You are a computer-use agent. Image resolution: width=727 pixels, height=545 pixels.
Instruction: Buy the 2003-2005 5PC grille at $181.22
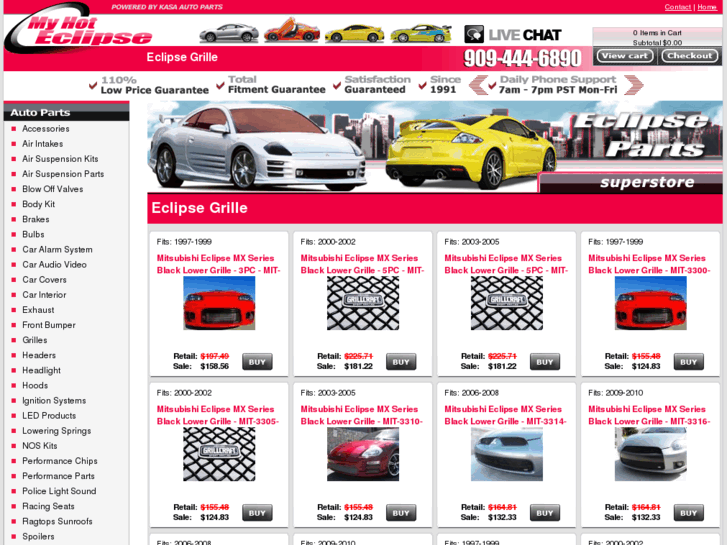(545, 362)
